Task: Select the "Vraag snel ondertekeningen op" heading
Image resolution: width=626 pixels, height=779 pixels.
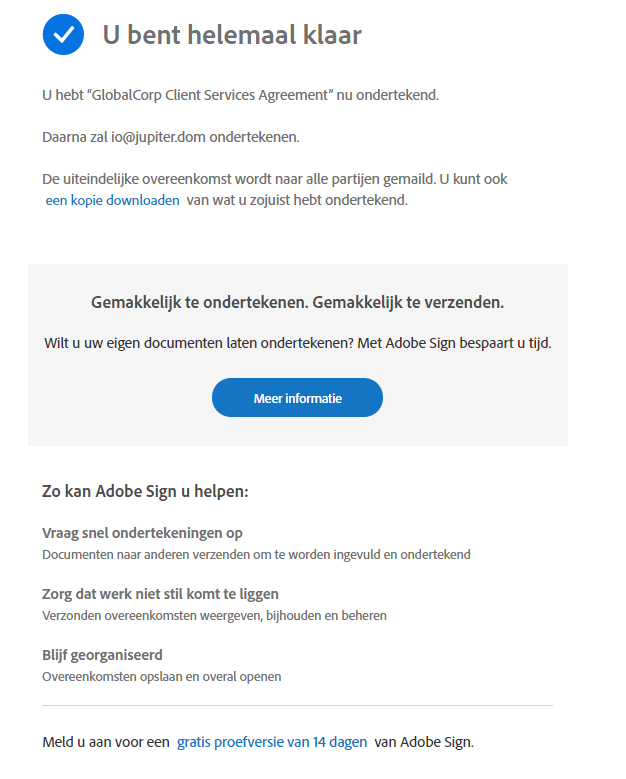Action: (x=142, y=533)
